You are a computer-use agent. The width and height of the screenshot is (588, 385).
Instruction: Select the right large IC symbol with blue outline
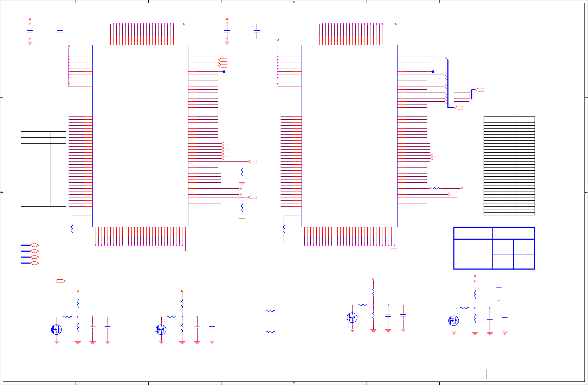point(349,136)
